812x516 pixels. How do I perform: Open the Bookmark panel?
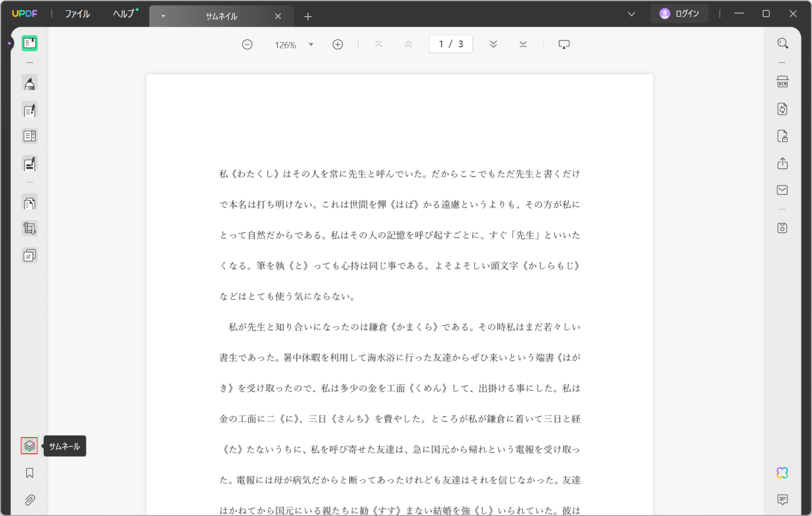29,473
